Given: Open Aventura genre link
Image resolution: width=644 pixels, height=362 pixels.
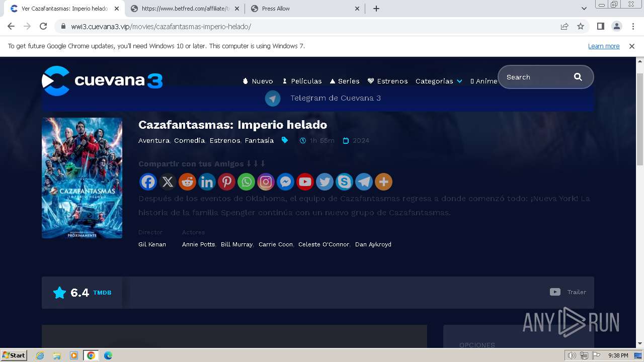Looking at the screenshot, I should (154, 140).
